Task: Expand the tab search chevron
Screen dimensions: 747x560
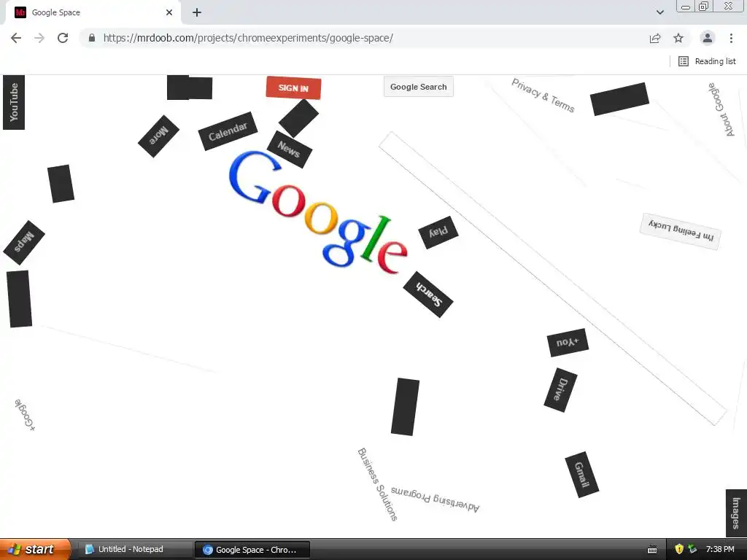Action: [659, 12]
